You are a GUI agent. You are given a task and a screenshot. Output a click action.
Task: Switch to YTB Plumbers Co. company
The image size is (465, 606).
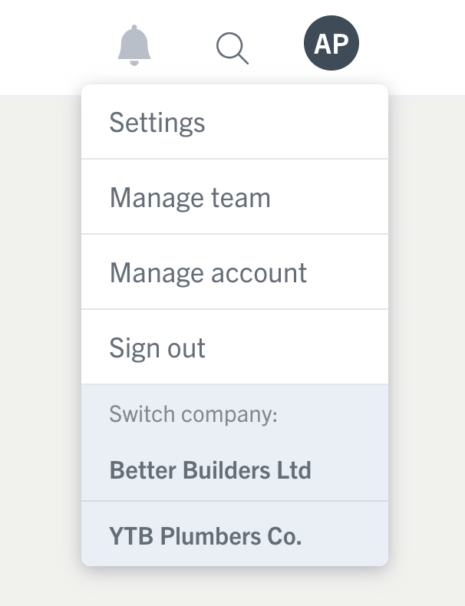pyautogui.click(x=235, y=535)
